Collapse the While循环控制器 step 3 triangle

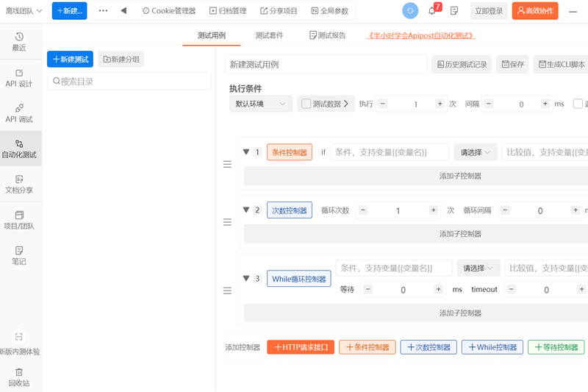pyautogui.click(x=246, y=279)
